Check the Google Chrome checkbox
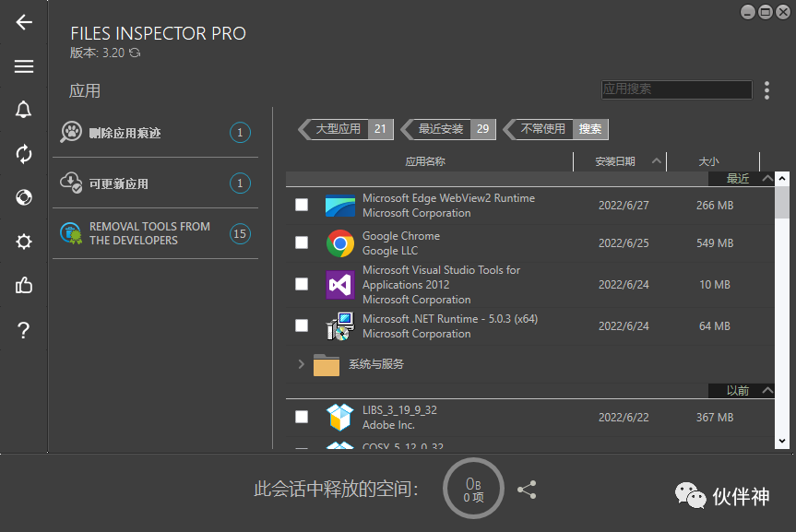This screenshot has width=796, height=532. pos(302,242)
